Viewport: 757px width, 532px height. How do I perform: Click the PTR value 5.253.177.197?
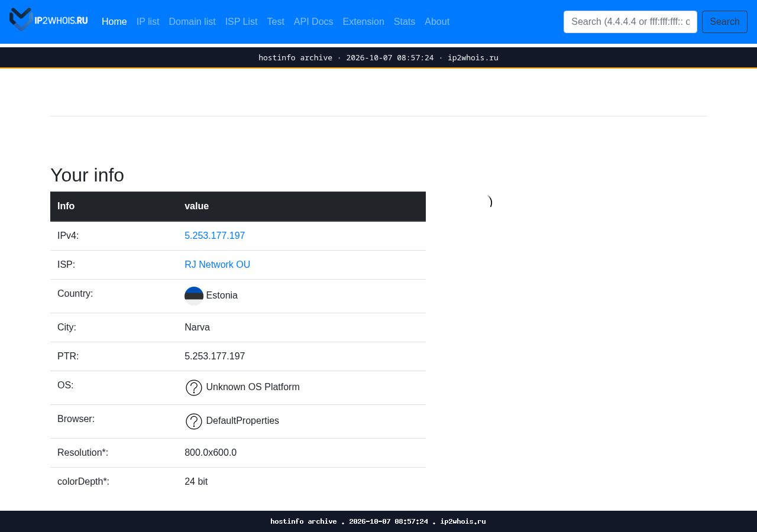coord(215,356)
